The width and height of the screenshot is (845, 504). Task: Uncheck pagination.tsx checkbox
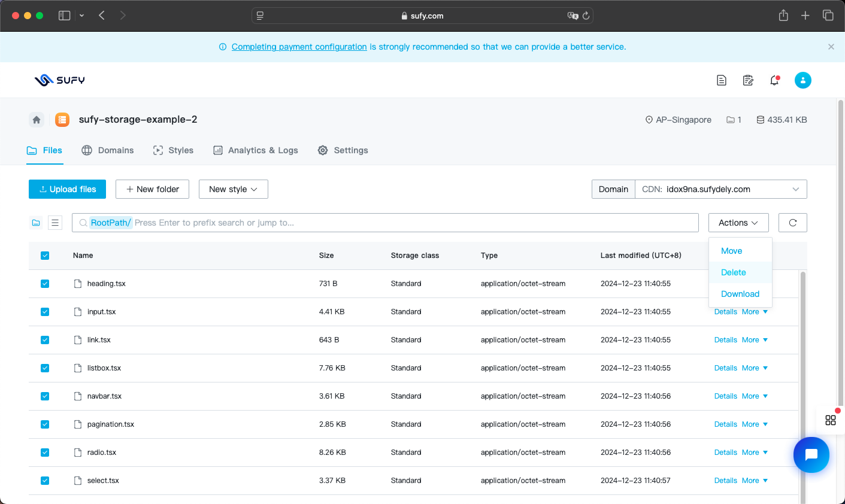click(45, 424)
